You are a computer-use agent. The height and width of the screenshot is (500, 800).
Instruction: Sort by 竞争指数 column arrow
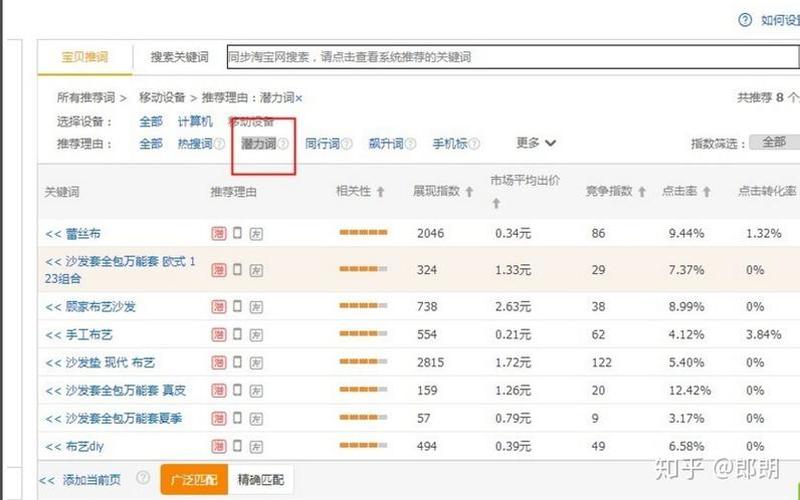642,192
